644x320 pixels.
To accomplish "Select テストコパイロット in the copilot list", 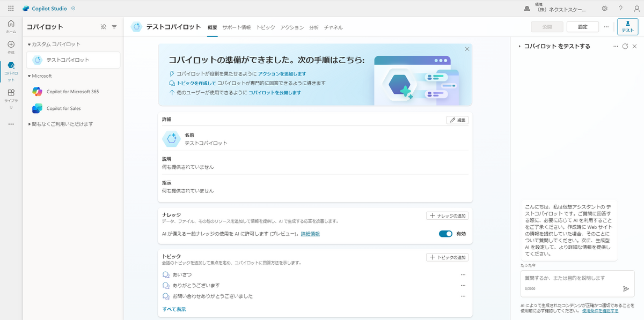I will [73, 60].
